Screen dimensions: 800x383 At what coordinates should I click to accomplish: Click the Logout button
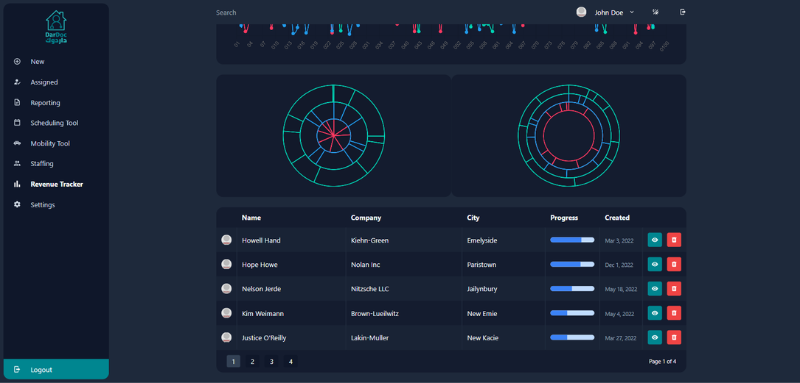coord(56,369)
